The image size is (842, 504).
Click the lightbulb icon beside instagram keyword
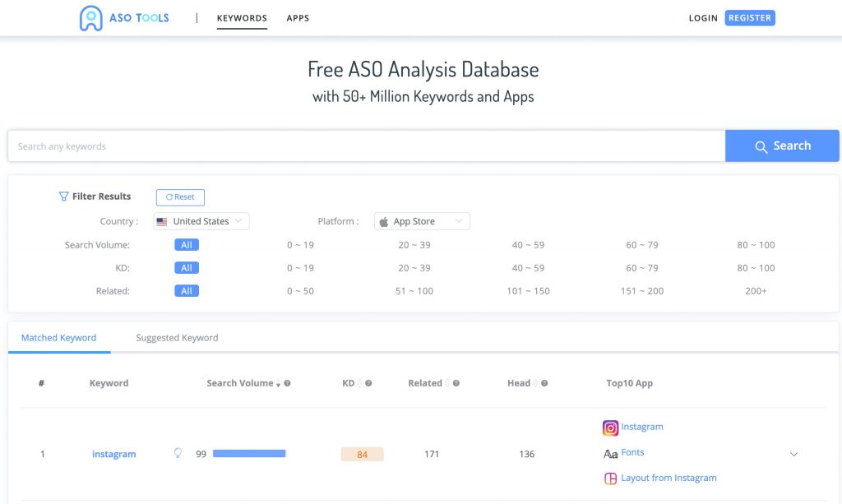(x=177, y=453)
